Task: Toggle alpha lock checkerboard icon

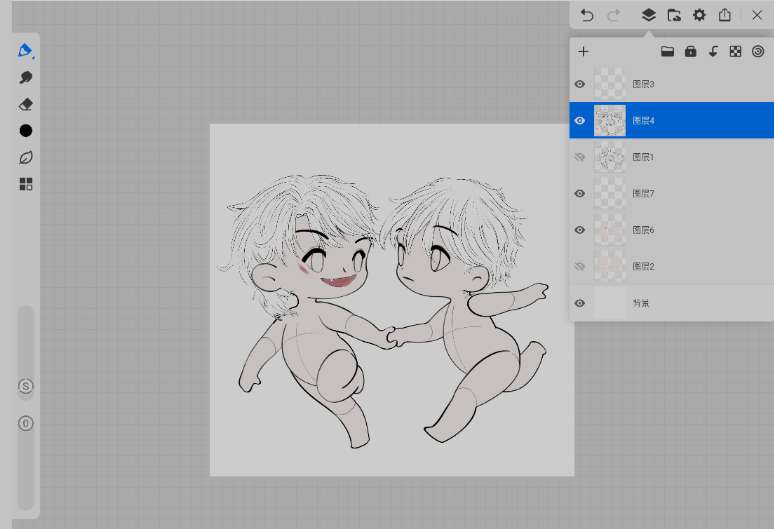Action: point(735,52)
